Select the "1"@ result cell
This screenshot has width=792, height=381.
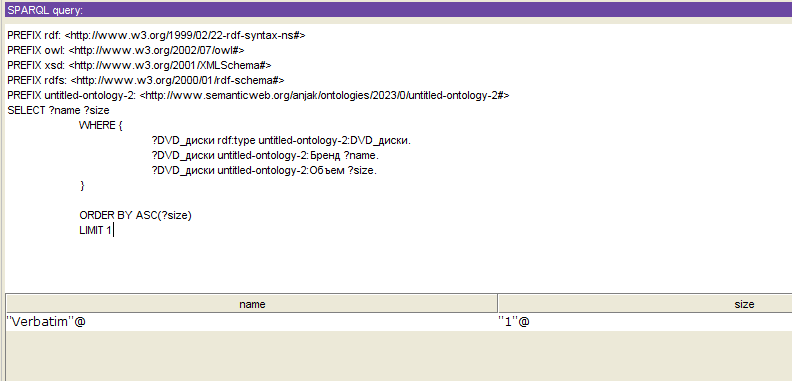click(645, 321)
